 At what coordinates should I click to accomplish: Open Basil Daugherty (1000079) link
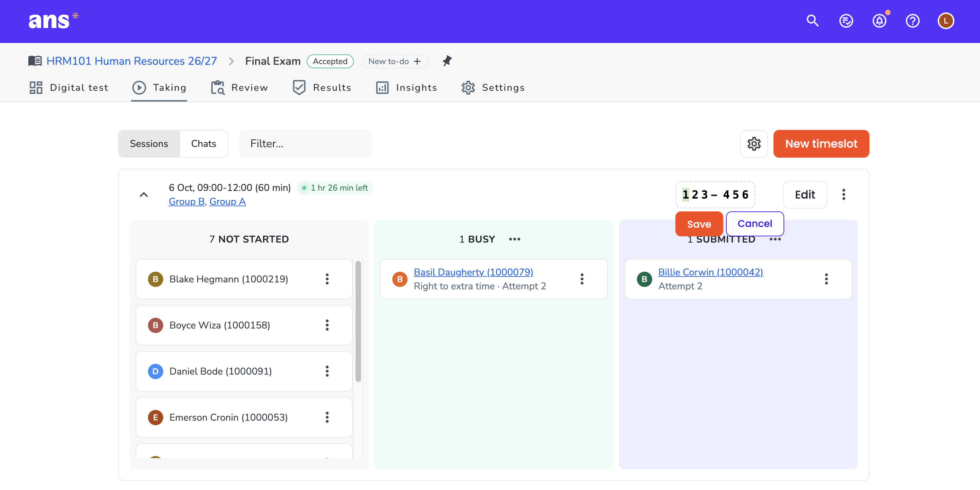click(473, 272)
